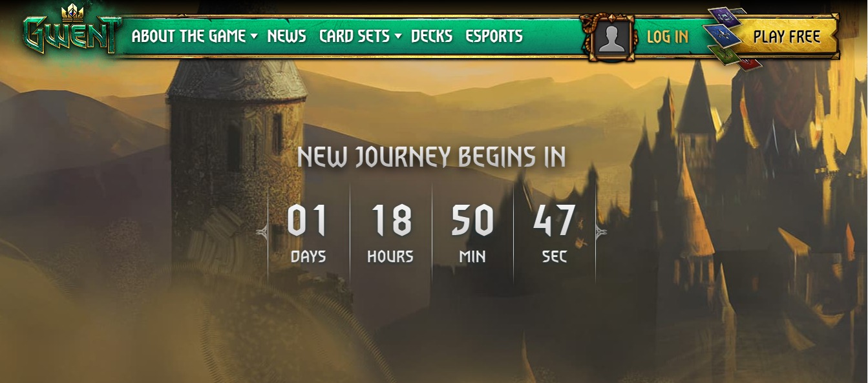This screenshot has height=383, width=868.
Task: Click the left ornament arrow of the countdown
Action: 262,233
